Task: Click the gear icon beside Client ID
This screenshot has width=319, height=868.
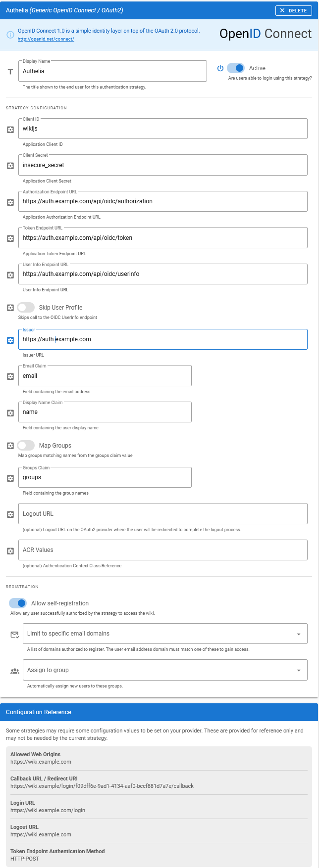Action: [10, 130]
